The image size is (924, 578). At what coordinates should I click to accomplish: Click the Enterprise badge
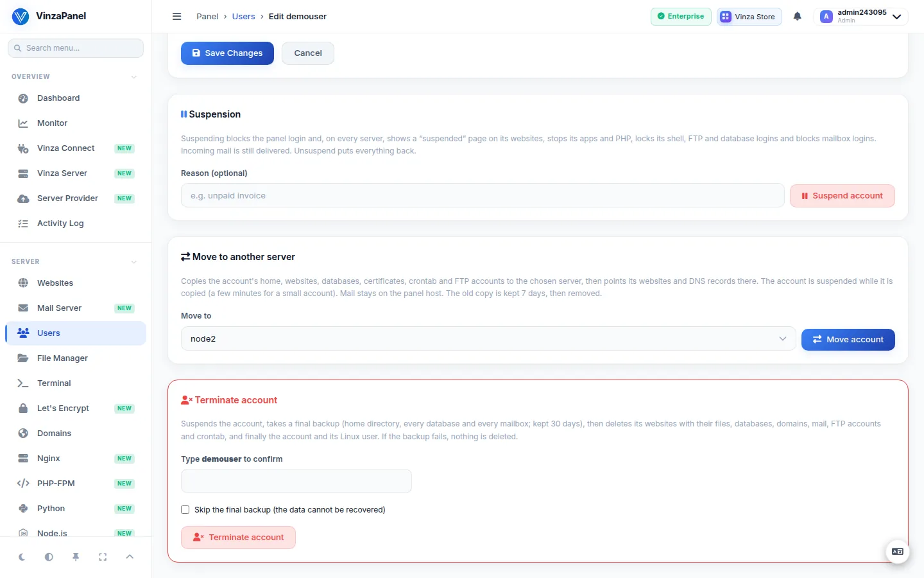681,17
